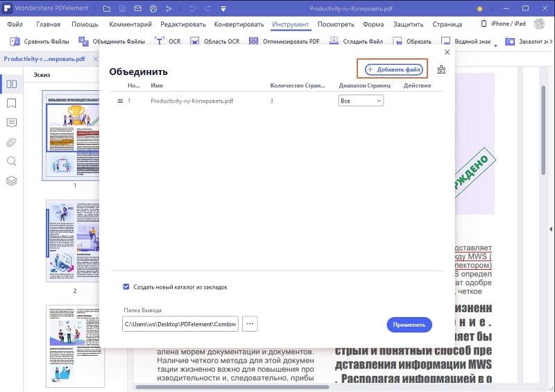
Task: Expand the toolbar overflow chevron
Action: click(551, 42)
